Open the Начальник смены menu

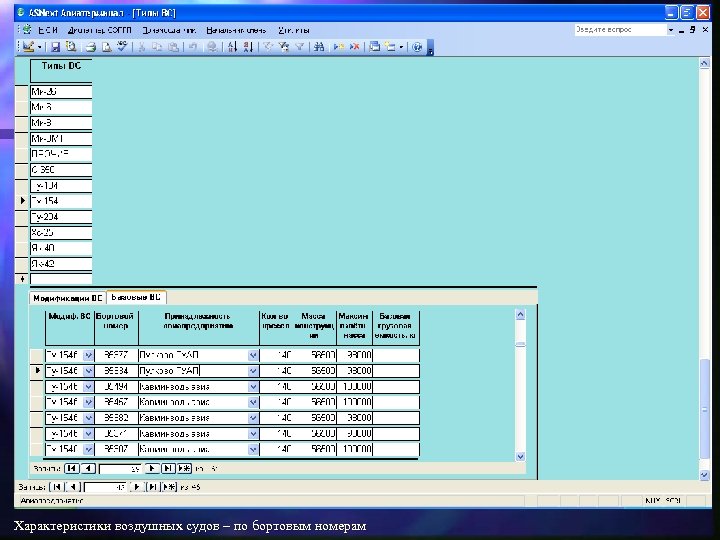[236, 30]
